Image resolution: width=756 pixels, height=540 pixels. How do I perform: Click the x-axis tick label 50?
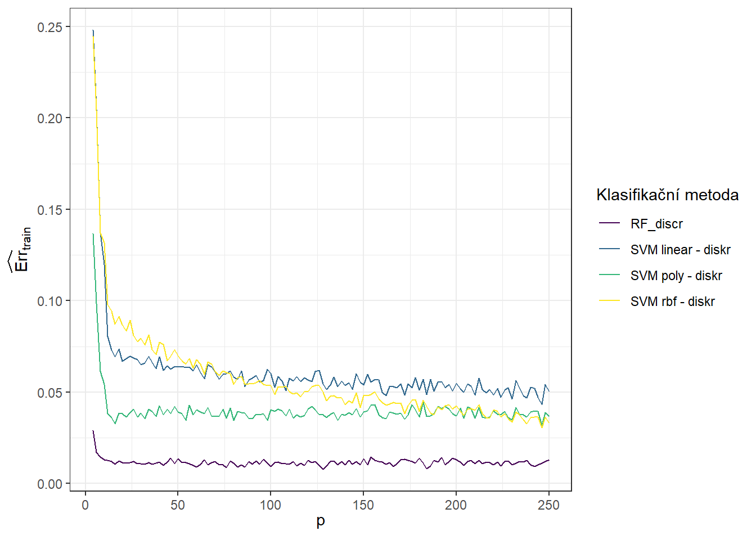pyautogui.click(x=178, y=505)
